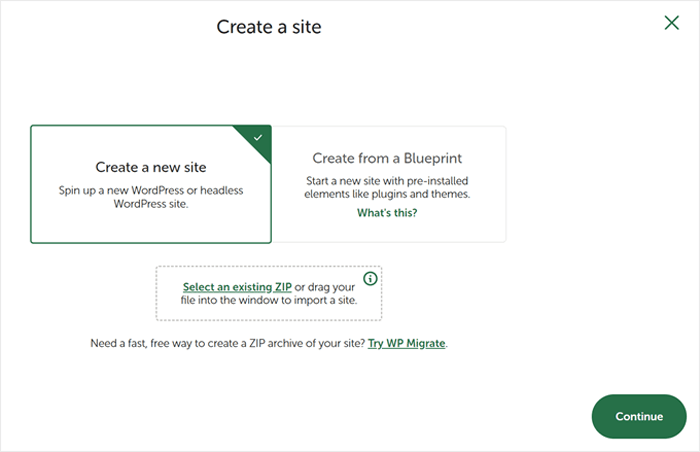
Task: Click the headless WordPress site text line
Action: [151, 203]
